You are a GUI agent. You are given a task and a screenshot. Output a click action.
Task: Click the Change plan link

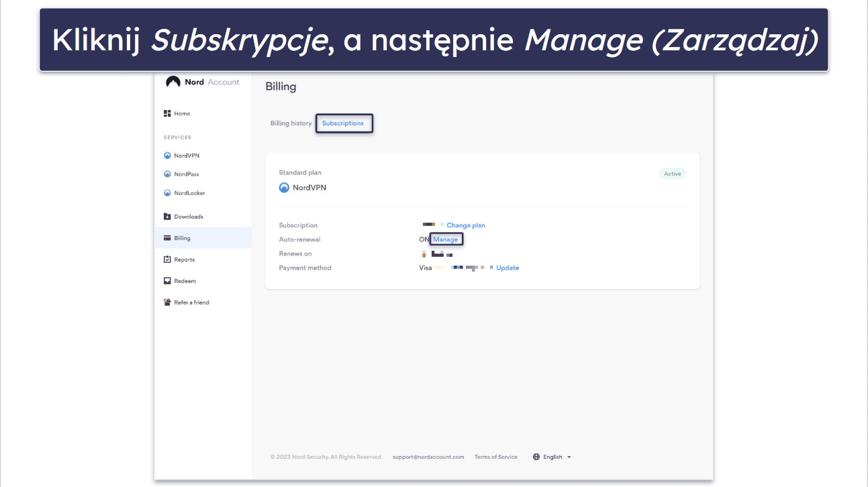tap(466, 225)
